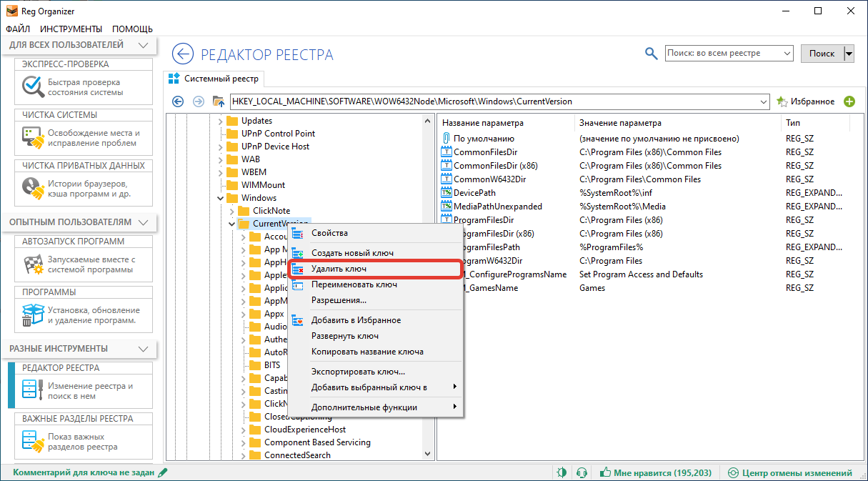Screen dimensions: 868x481
Task: Choose Экспортировать ключ... in context menu
Action: [358, 372]
